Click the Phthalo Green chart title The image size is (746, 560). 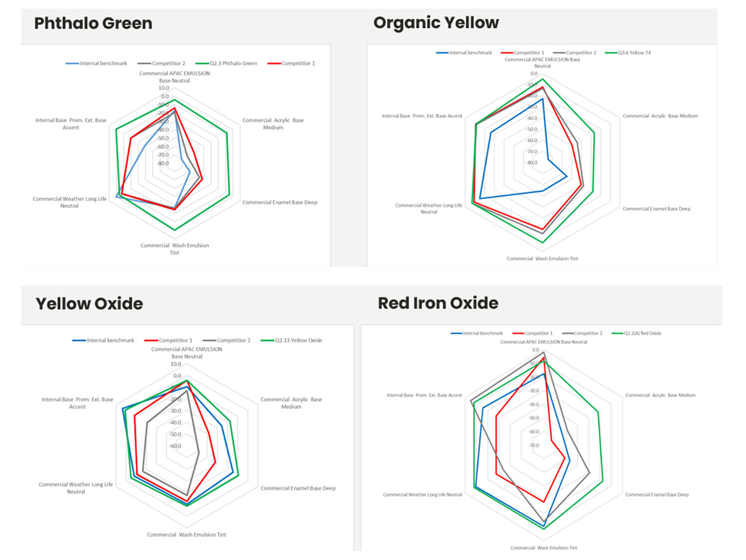pos(93,24)
